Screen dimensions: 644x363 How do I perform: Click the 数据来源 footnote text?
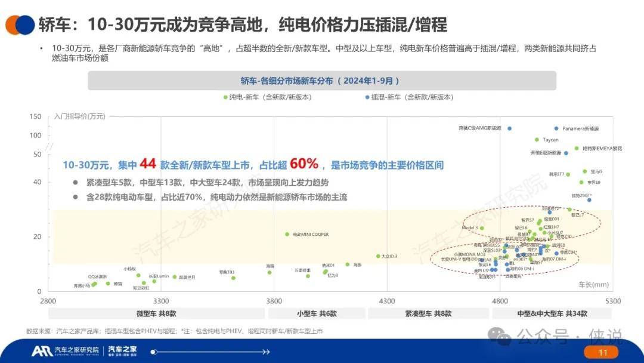175,331
